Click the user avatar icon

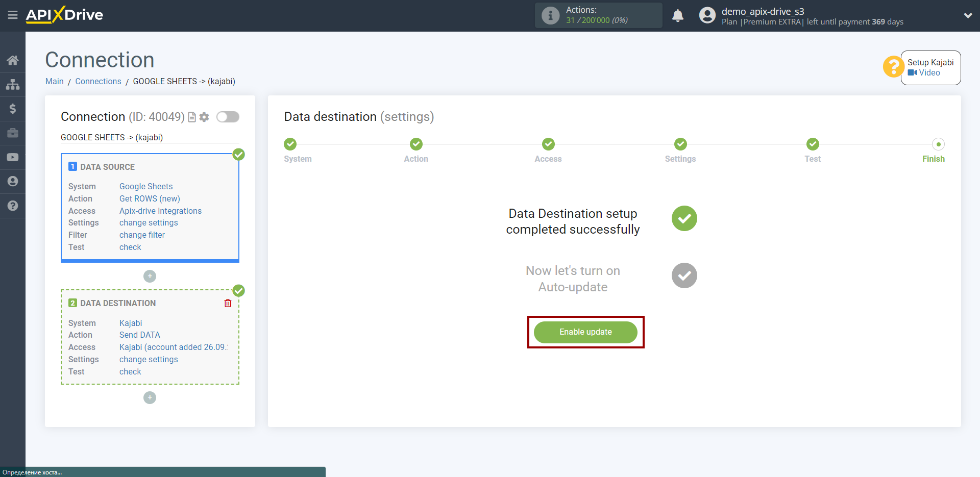click(x=707, y=15)
